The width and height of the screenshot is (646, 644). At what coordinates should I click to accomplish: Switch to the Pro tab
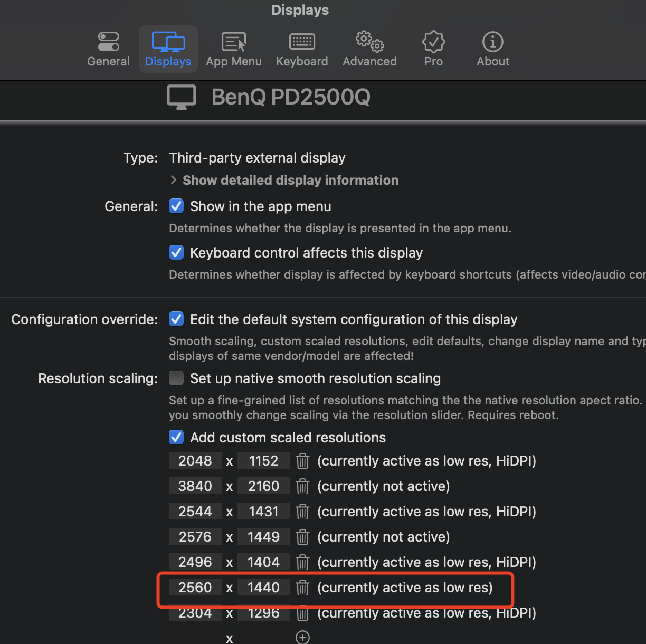pos(433,49)
